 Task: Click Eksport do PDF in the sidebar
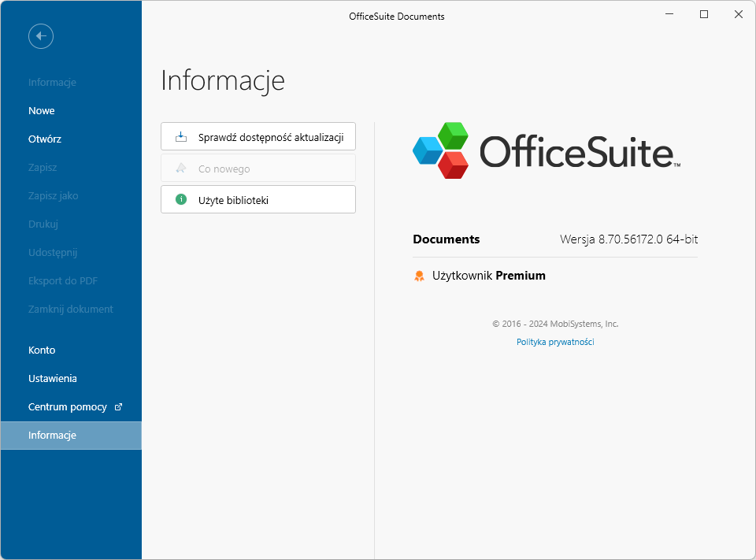click(71, 280)
